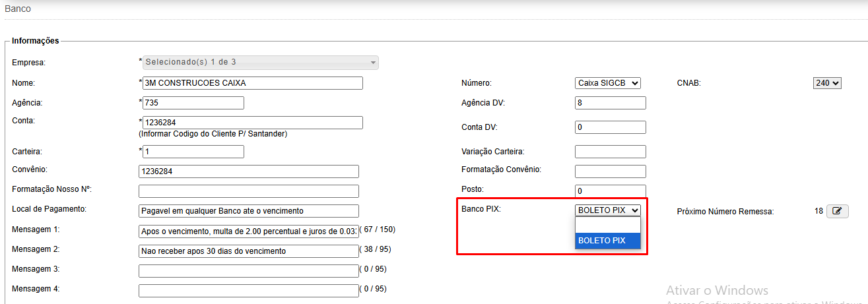This screenshot has width=868, height=304.
Task: Click the Nome input field
Action: coord(253,83)
